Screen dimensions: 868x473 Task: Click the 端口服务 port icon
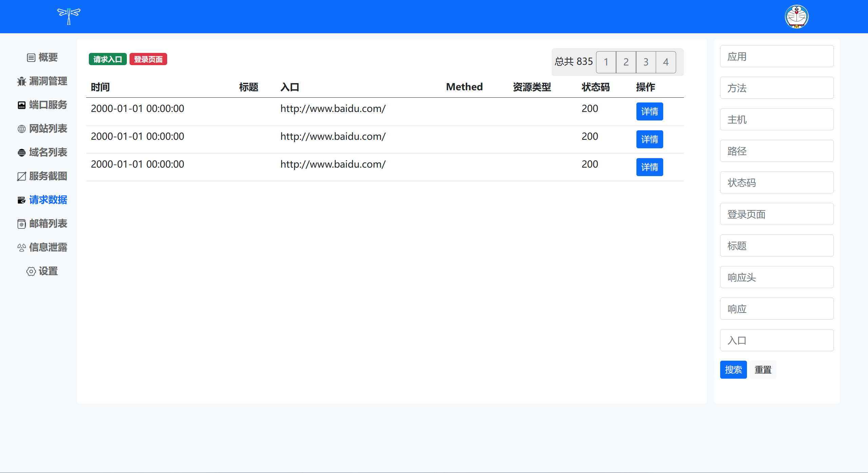click(22, 105)
